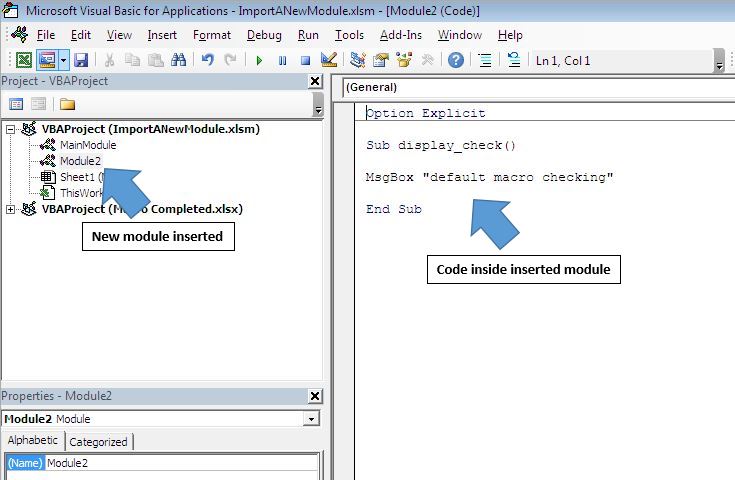
Task: Switch to Alphabetic tab
Action: coord(33,440)
